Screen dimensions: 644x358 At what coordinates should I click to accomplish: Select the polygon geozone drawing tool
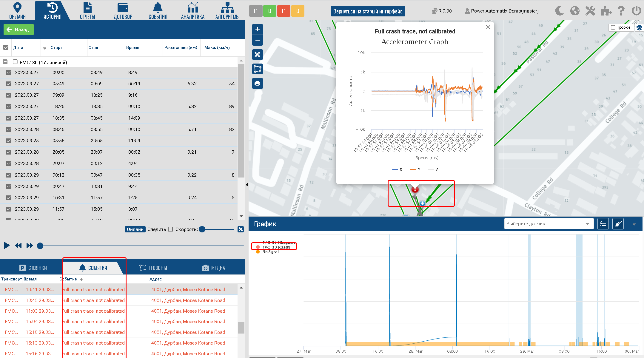coord(258,69)
